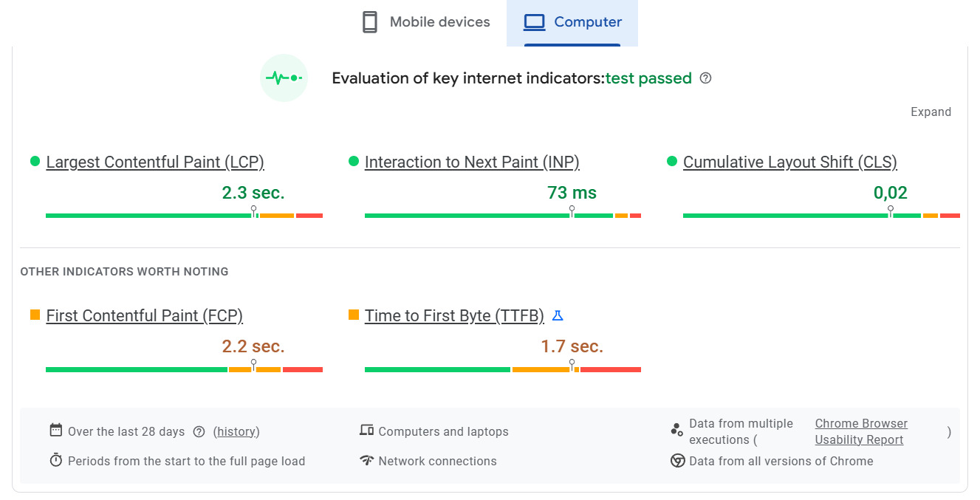Viewport: 980px width, 500px height.
Task: Click the calendar icon for 28 days
Action: click(56, 431)
